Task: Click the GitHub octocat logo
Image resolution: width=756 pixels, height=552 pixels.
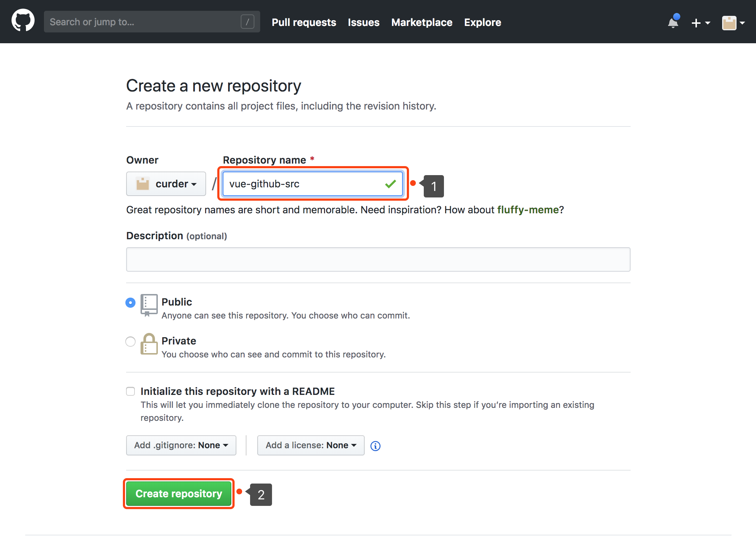Action: point(23,21)
